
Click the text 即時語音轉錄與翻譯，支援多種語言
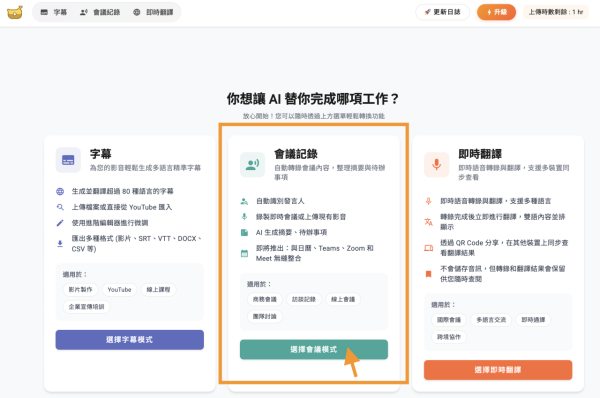[496, 201]
